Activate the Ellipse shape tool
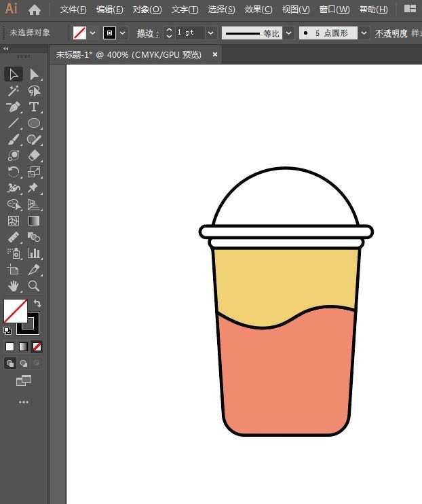This screenshot has width=422, height=504. (33, 124)
